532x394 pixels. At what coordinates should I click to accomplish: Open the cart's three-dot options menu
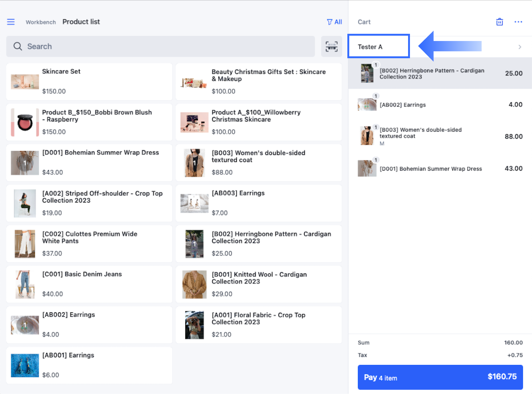point(519,22)
